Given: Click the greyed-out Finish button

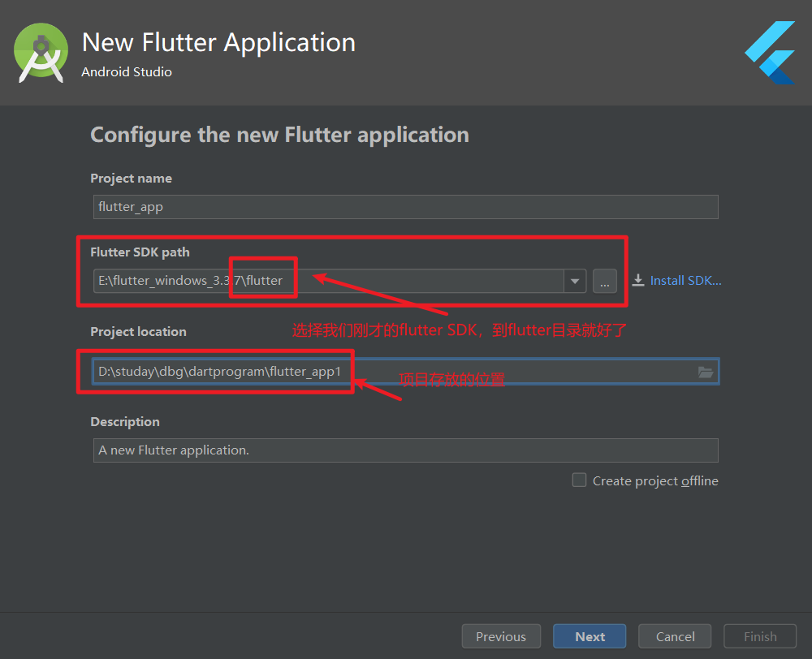Looking at the screenshot, I should pos(760,636).
